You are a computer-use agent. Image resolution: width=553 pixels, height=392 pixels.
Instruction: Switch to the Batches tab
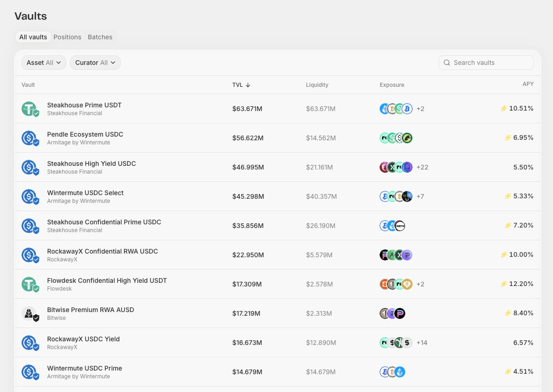100,37
